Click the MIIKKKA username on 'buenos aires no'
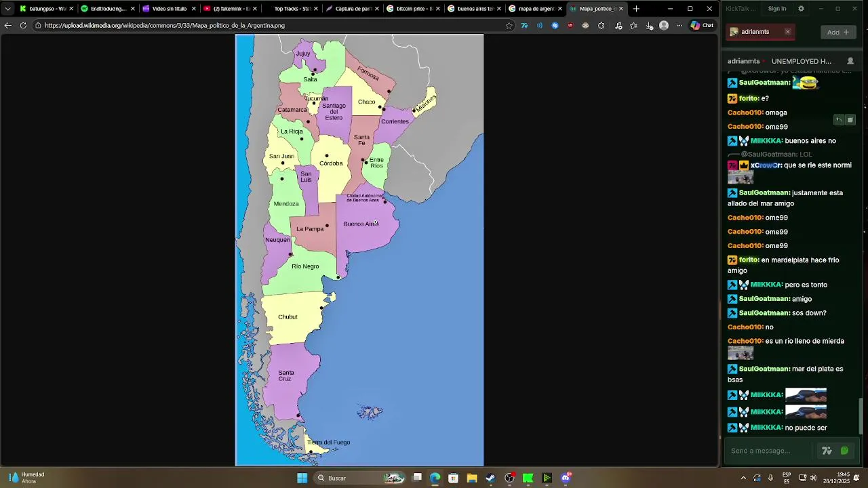This screenshot has height=488, width=868. coord(766,141)
